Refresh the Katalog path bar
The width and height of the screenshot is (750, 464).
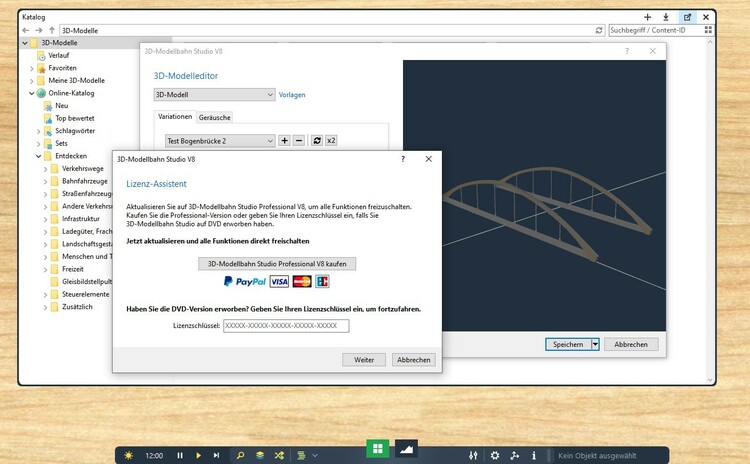tap(599, 30)
